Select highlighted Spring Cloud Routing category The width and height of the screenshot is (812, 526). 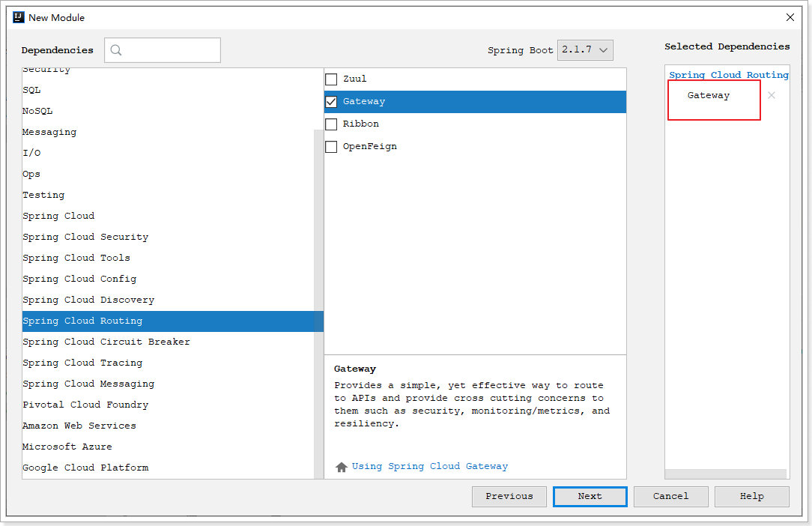click(x=172, y=321)
